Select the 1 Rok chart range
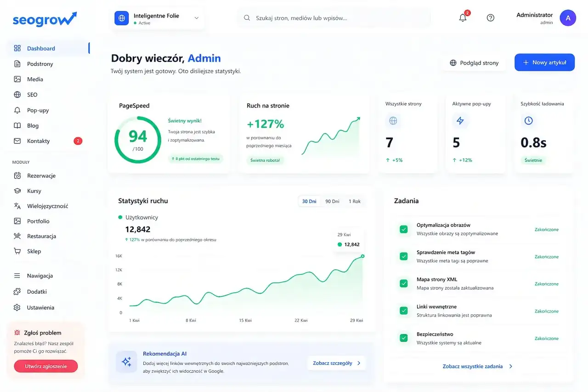Screen dimensions: 588x392 [x=355, y=201]
